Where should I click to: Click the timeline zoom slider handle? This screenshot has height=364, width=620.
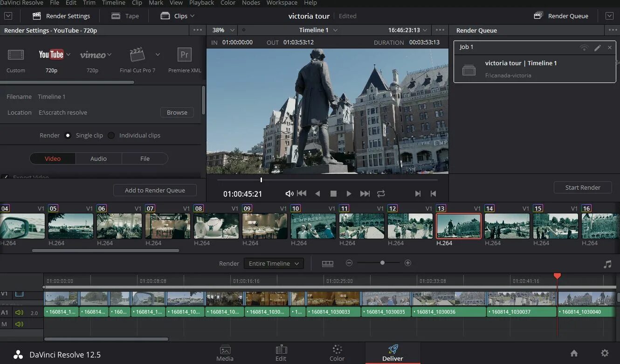(382, 263)
